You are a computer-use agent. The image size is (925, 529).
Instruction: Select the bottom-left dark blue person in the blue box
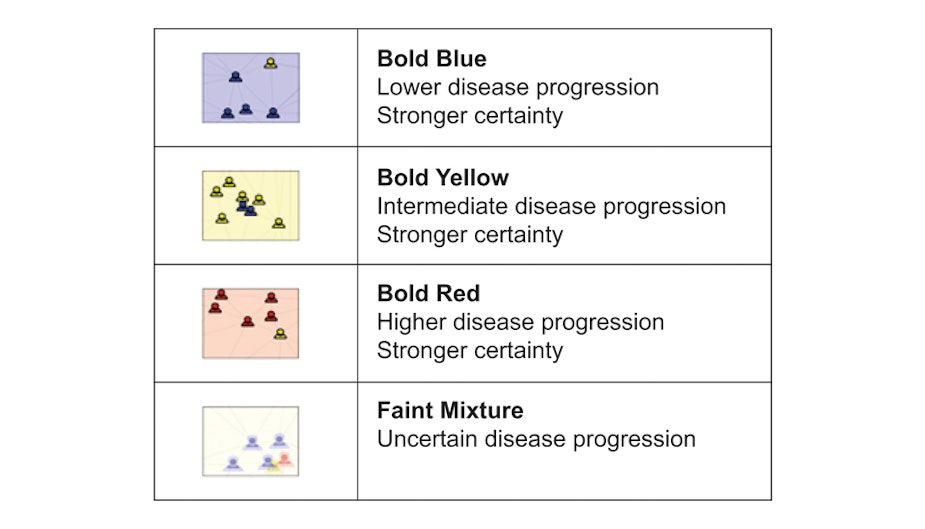coord(227,113)
